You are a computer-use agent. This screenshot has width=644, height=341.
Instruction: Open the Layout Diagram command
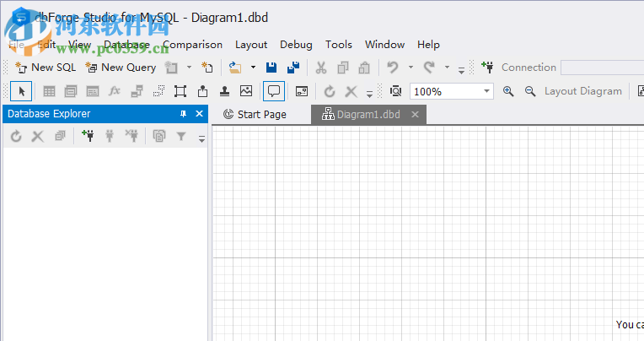582,91
